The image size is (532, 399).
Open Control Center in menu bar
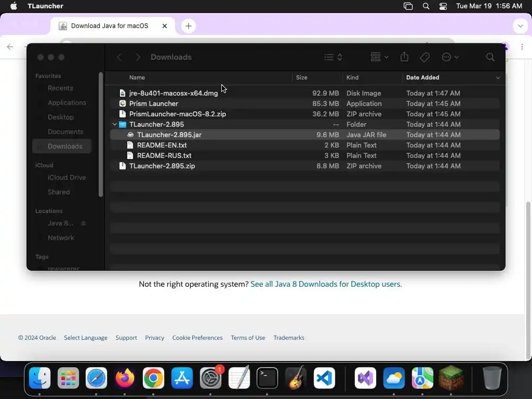tap(443, 6)
